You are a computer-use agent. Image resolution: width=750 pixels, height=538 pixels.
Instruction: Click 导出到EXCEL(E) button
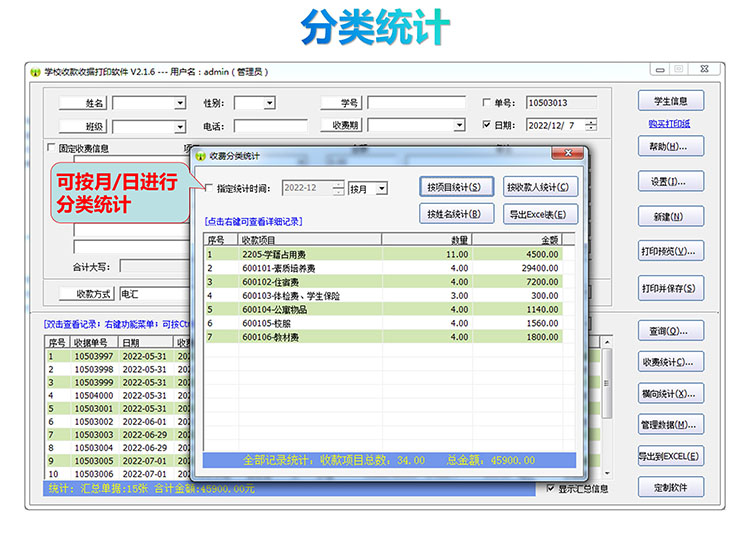[x=671, y=456]
